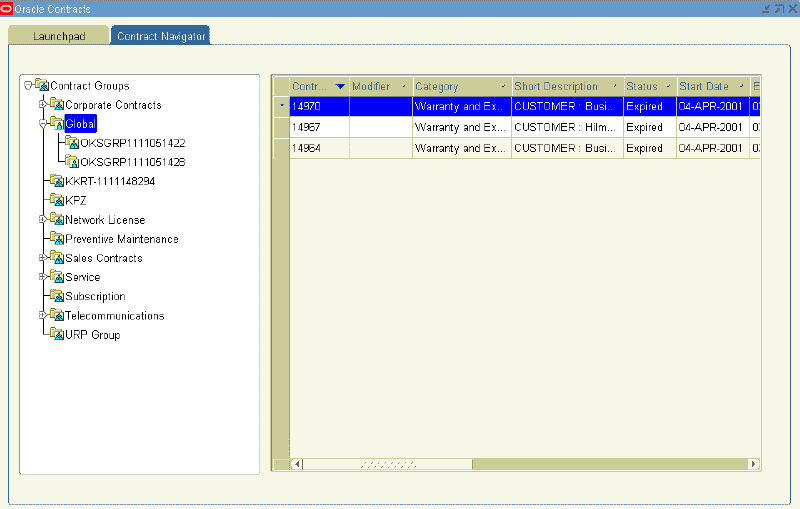The width and height of the screenshot is (800, 509).
Task: Collapse the Contract Groups root node
Action: [28, 85]
